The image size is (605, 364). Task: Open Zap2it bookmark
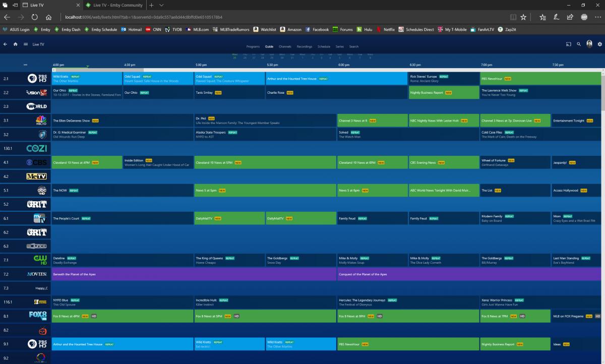(508, 30)
